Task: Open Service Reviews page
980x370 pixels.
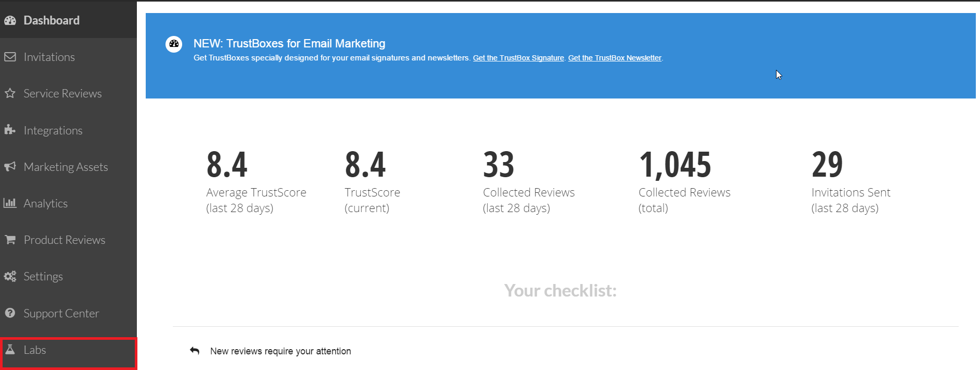Action: pyautogui.click(x=68, y=93)
